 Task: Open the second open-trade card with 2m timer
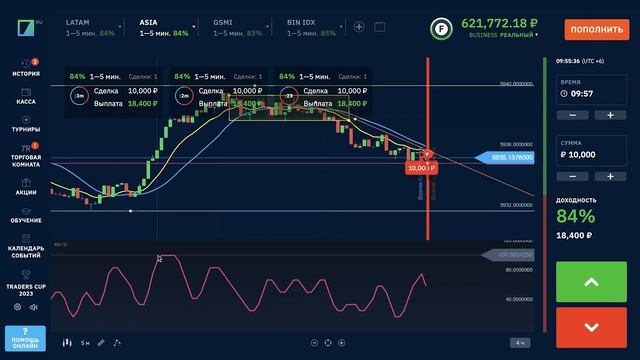[x=218, y=92]
